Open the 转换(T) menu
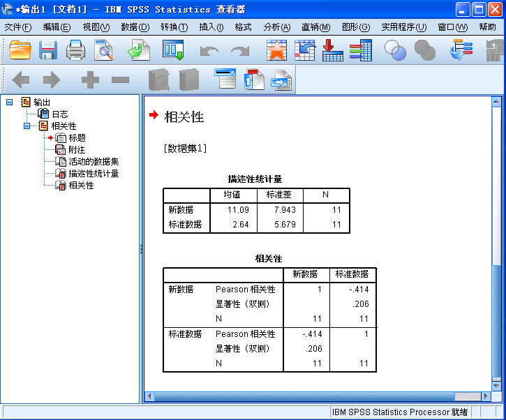Image resolution: width=506 pixels, height=420 pixels. [x=174, y=27]
